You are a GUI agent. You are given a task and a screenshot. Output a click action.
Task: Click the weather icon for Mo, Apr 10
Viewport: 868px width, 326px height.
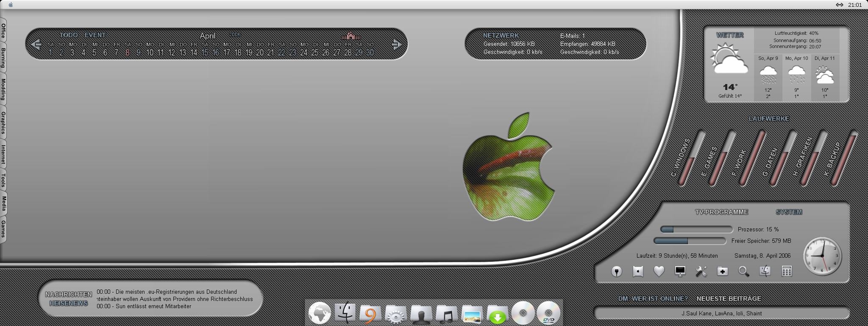(796, 75)
